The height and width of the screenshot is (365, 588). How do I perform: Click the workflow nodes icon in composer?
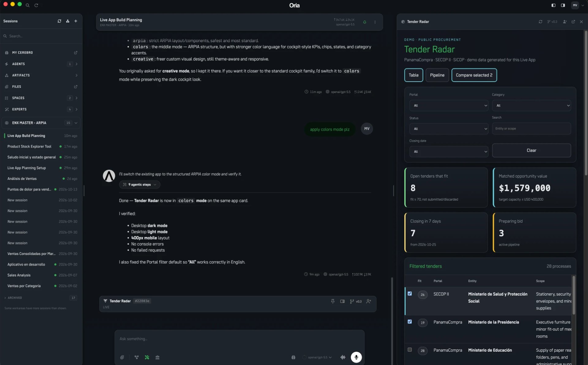[x=137, y=357]
